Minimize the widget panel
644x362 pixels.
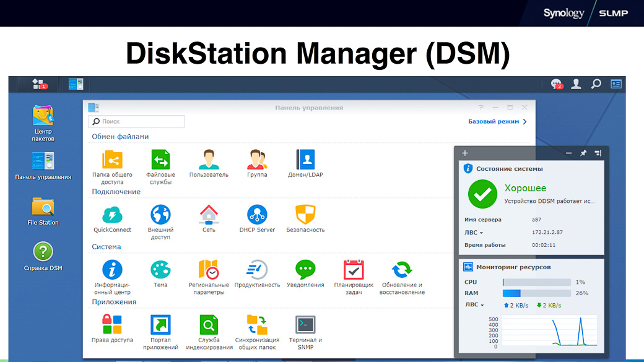pyautogui.click(x=569, y=153)
